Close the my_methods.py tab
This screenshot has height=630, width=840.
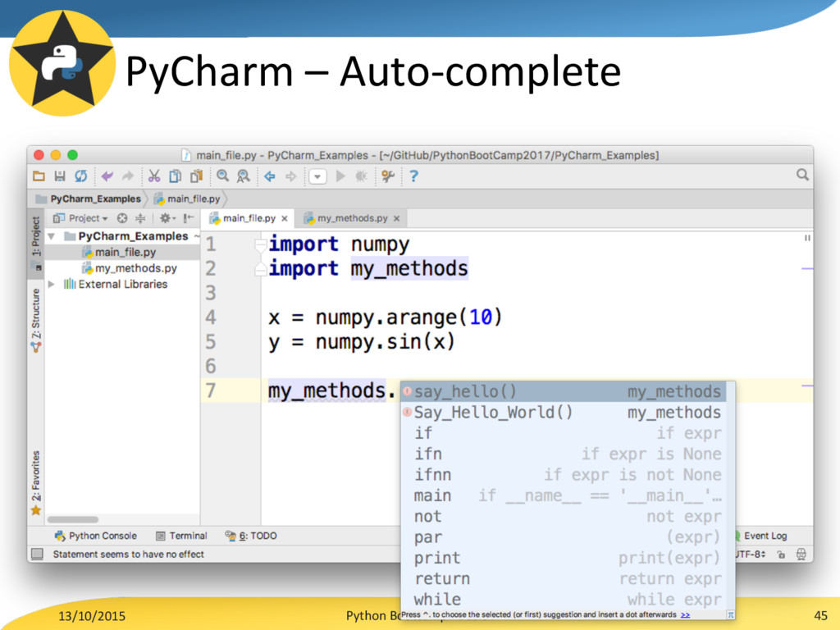tap(396, 218)
